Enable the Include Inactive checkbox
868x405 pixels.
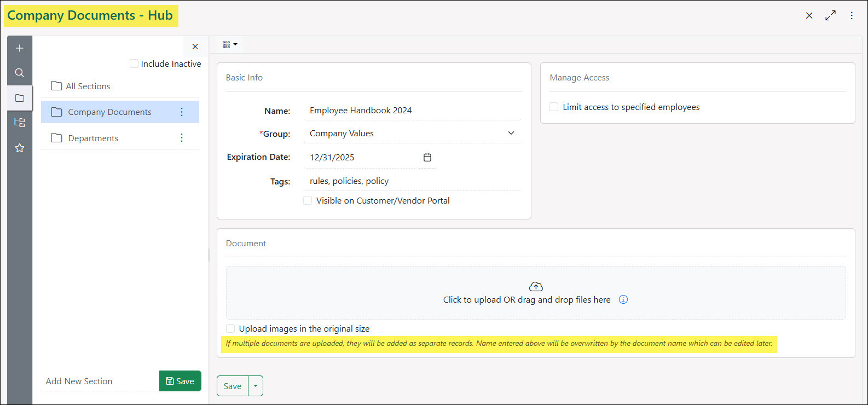click(134, 63)
